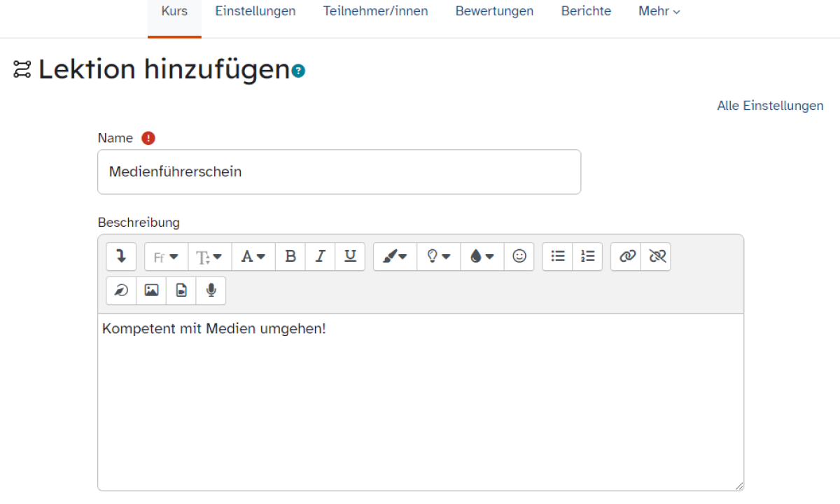Switch to the Einstellungen tab
The height and width of the screenshot is (504, 840).
(255, 11)
